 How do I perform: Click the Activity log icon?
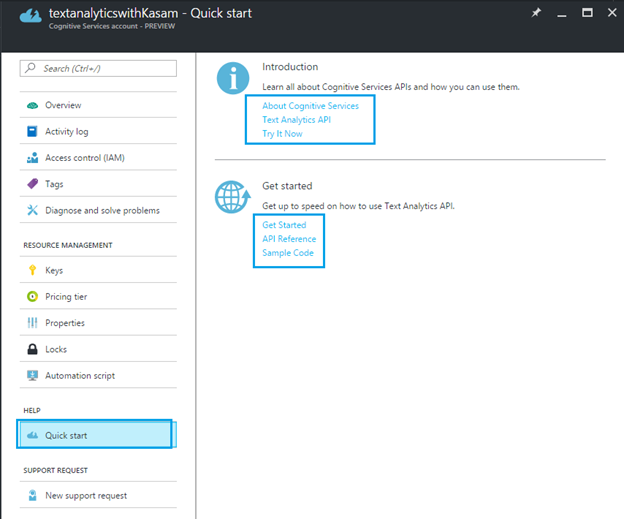(33, 131)
